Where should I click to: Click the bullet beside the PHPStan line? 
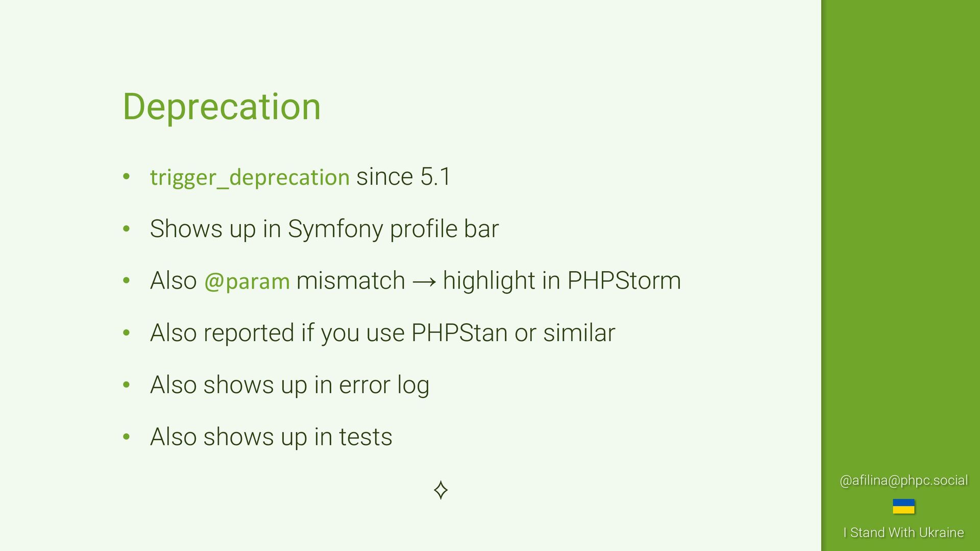pyautogui.click(x=127, y=333)
